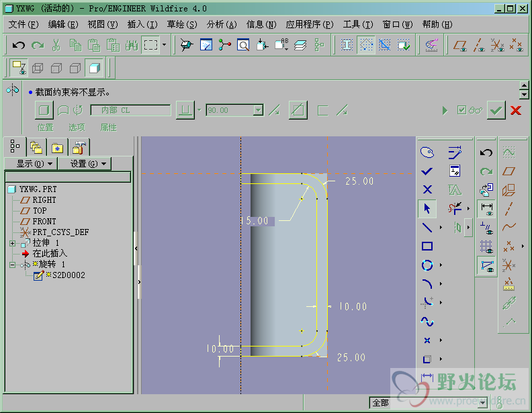The image size is (532, 413).
Task: Toggle sketcher constraints display
Action: coord(486,228)
